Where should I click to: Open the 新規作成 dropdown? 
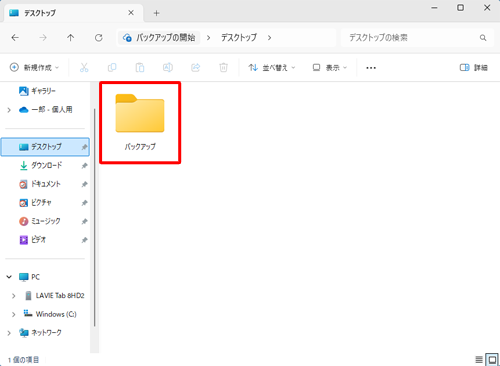(34, 68)
